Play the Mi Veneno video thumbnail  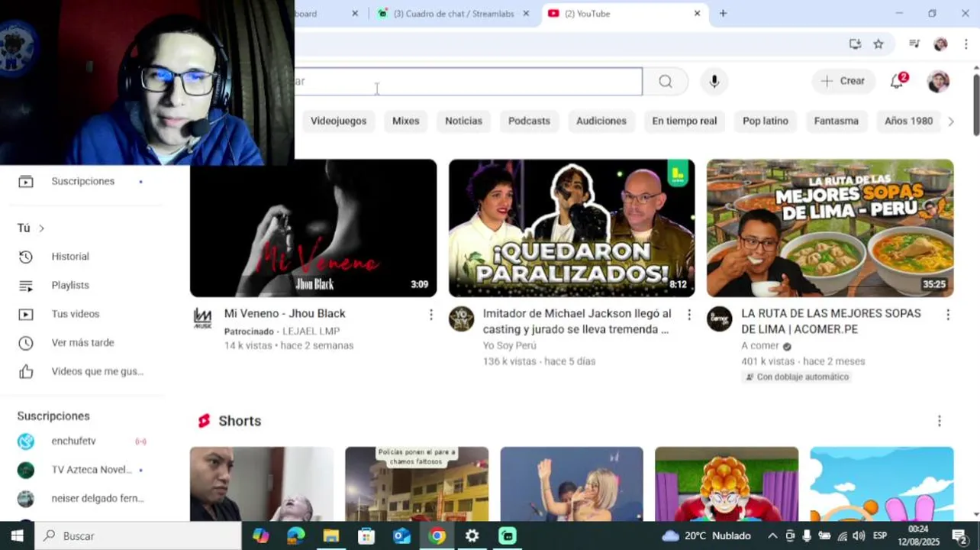click(313, 228)
